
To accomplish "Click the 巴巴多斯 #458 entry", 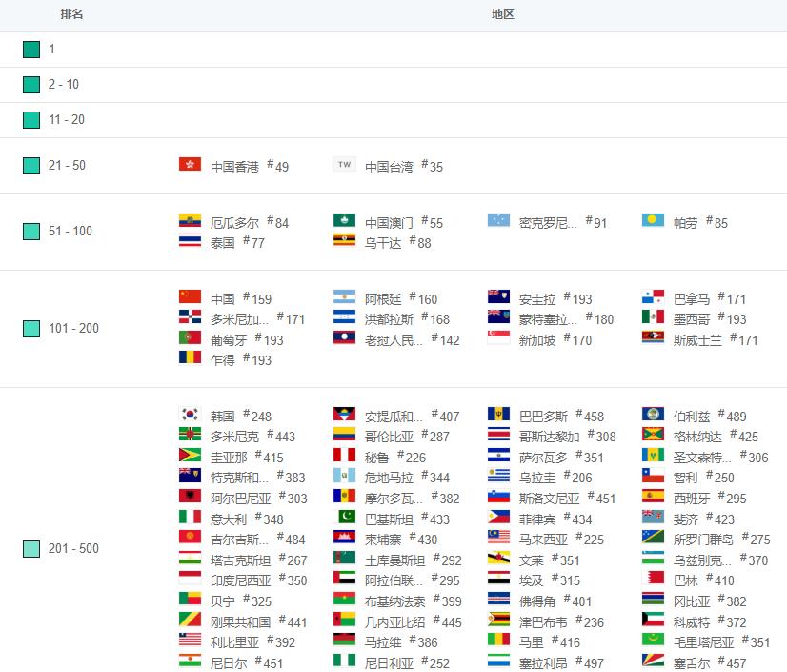I will tap(546, 415).
